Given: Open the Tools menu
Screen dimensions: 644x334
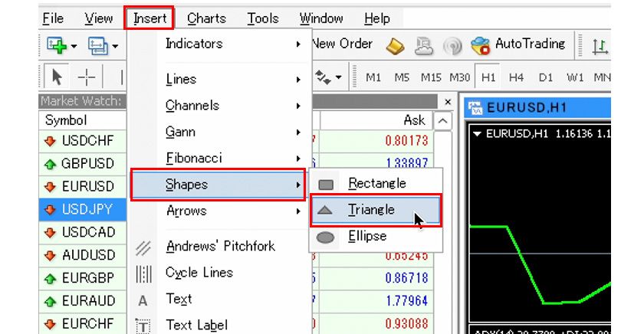Looking at the screenshot, I should [x=263, y=18].
